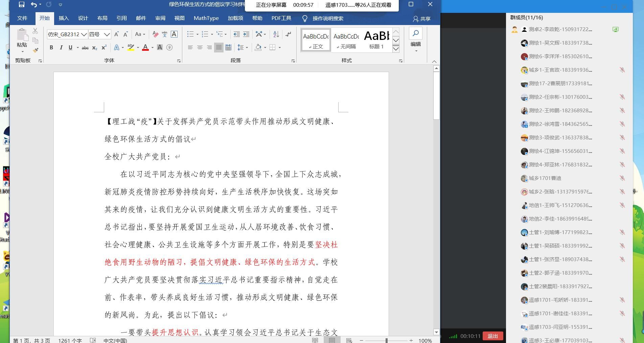The width and height of the screenshot is (644, 343).
Task: Toggle Italic formatting
Action: [x=61, y=47]
